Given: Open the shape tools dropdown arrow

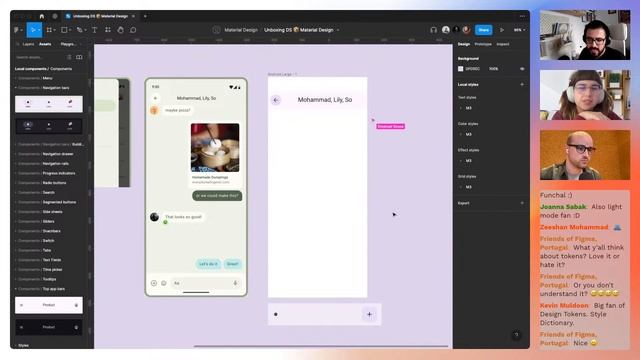Looking at the screenshot, I should coord(70,30).
